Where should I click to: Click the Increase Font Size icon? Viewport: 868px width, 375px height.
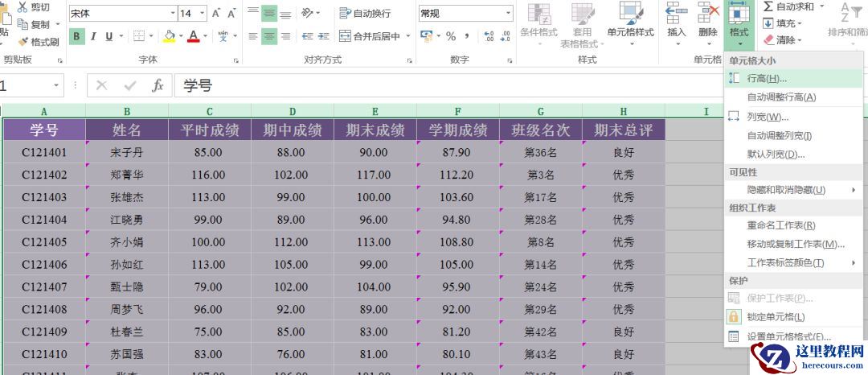[216, 14]
